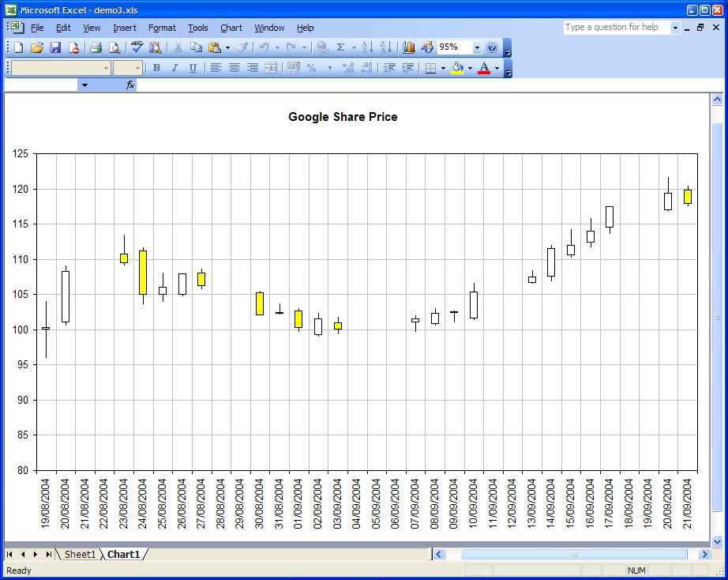The height and width of the screenshot is (580, 728).
Task: Toggle center alignment
Action: 235,68
